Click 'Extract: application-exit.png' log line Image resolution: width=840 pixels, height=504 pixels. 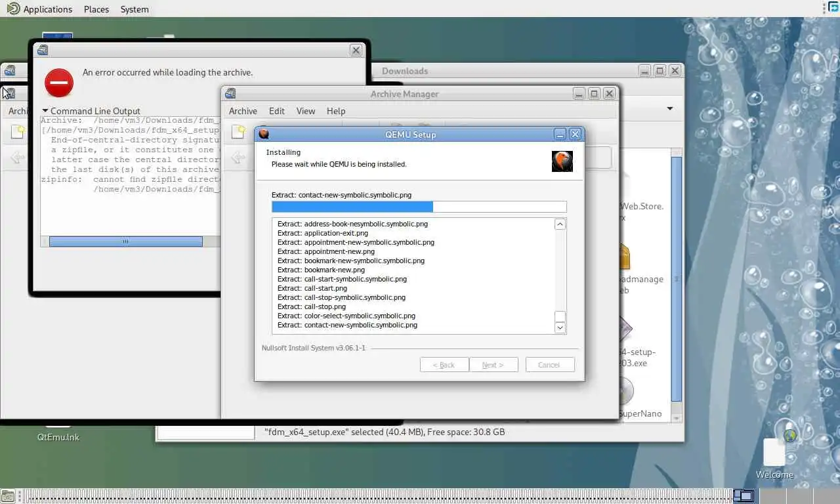(322, 233)
